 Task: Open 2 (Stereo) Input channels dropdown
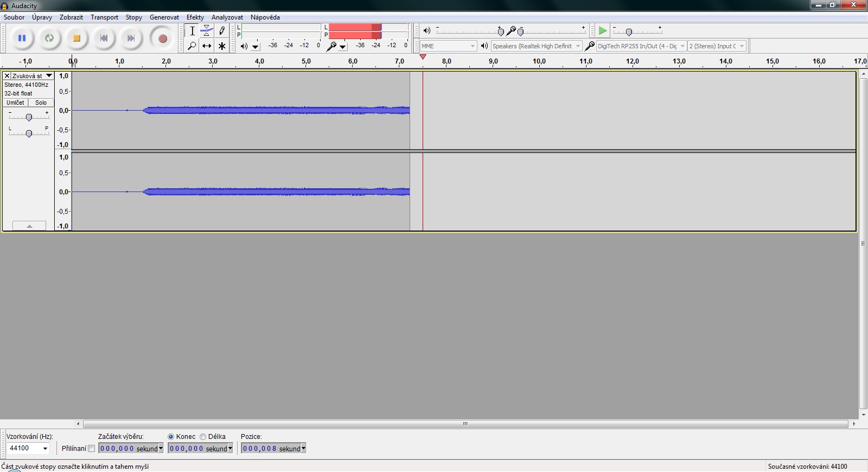[717, 46]
